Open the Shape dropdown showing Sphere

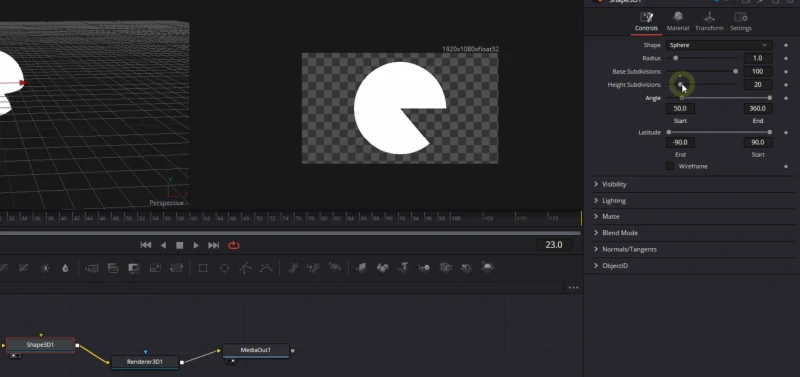[x=719, y=45]
